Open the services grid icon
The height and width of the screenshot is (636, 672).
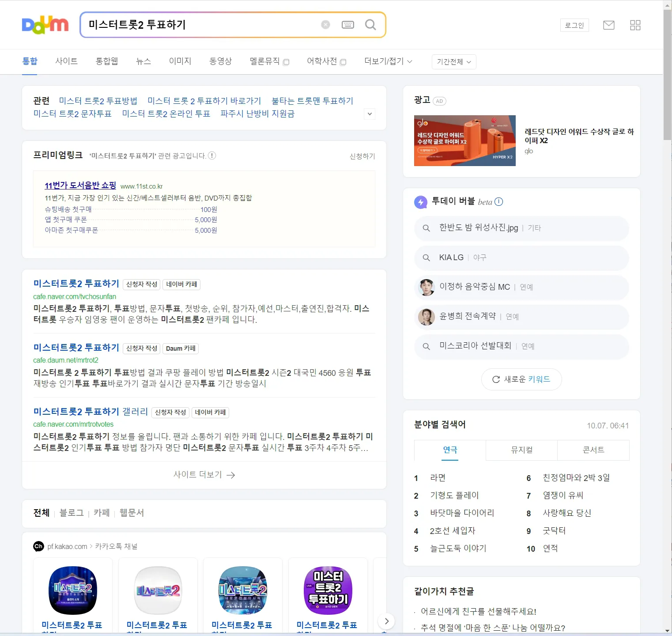(x=635, y=25)
